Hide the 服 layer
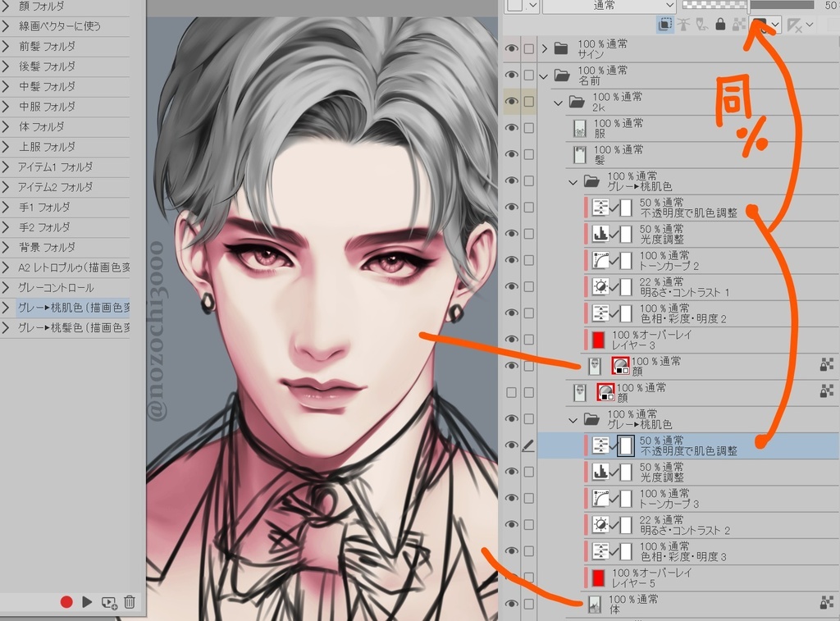Screen dimensions: 840x621 (x=512, y=127)
